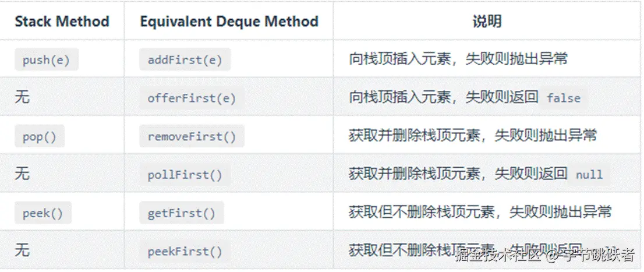Screen dimensions: 644x272
Task: Click the 无 cell beside pollFirst()
Action: (x=22, y=174)
